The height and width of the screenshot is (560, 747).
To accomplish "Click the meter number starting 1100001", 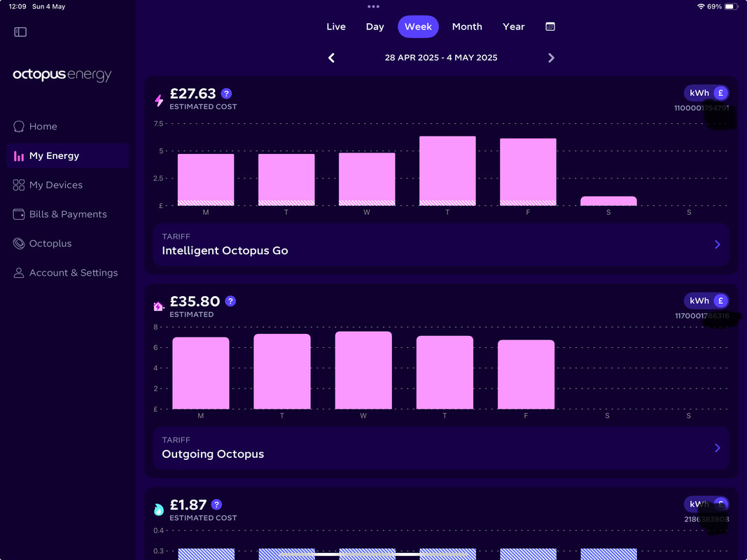I will (701, 108).
